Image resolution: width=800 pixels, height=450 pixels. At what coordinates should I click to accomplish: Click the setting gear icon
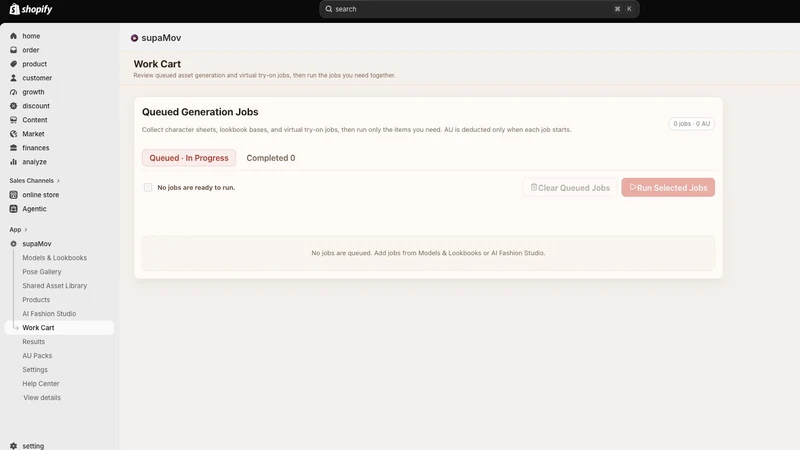(13, 446)
